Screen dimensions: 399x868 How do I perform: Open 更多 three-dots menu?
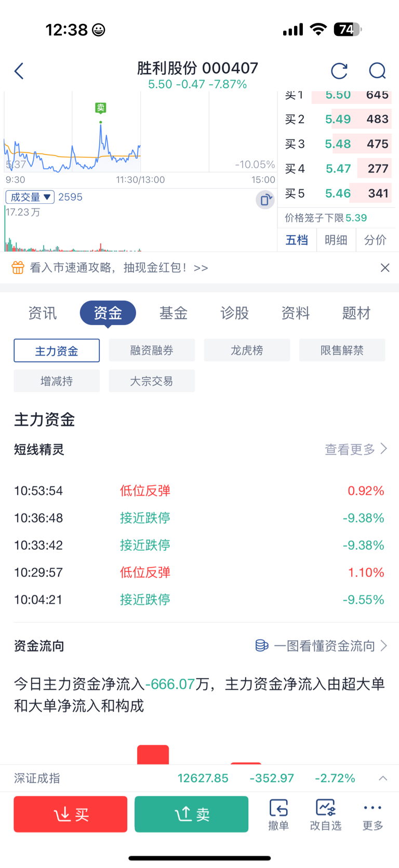coord(373,814)
